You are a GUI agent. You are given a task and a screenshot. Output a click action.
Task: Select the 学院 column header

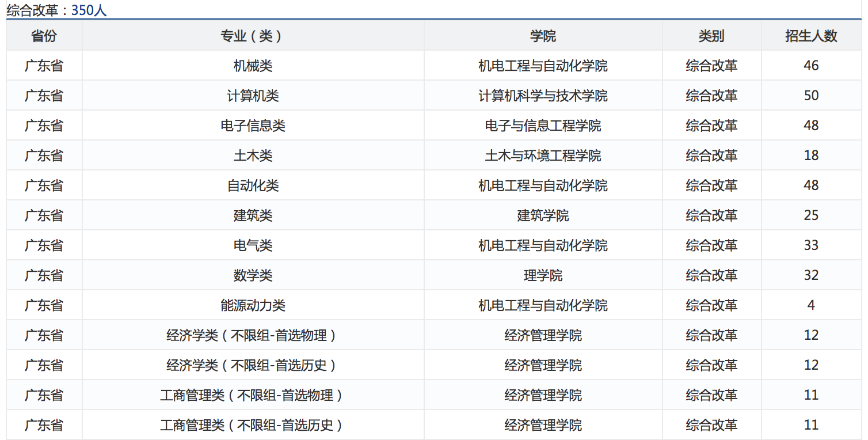coord(543,36)
